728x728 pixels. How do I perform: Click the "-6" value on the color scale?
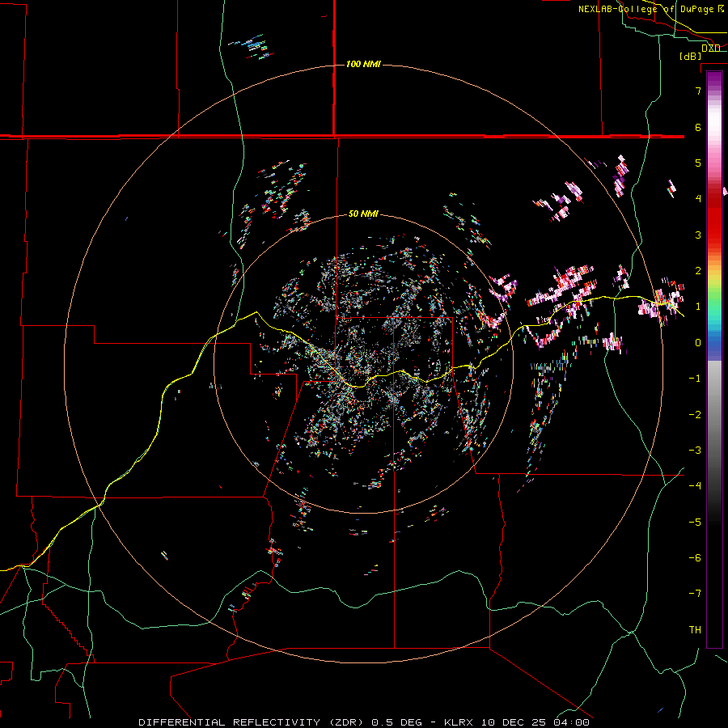(x=695, y=558)
